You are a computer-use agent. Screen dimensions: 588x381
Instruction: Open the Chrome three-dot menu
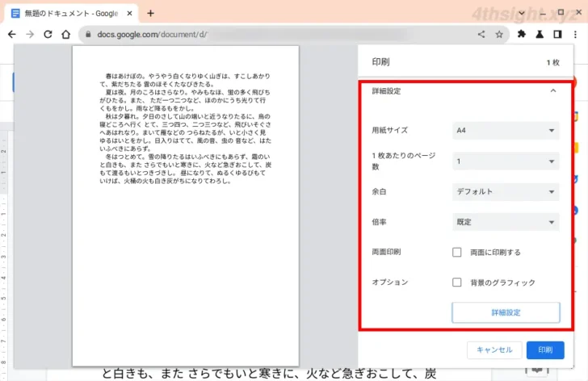[x=575, y=35]
